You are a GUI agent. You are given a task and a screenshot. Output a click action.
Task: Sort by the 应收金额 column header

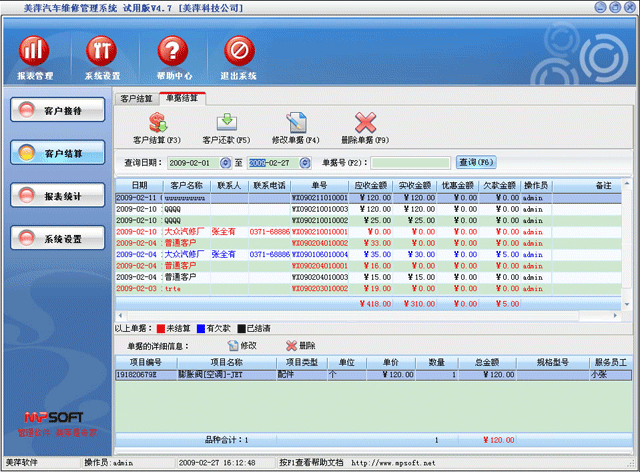pyautogui.click(x=372, y=185)
